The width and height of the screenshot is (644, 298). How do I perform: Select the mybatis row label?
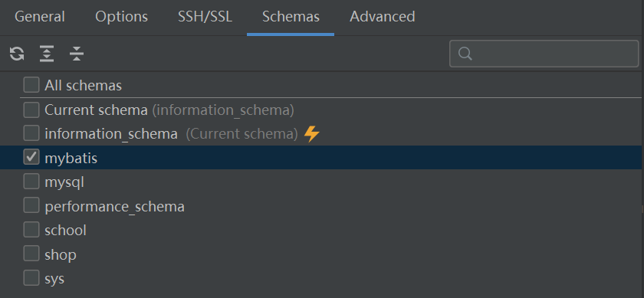point(71,158)
